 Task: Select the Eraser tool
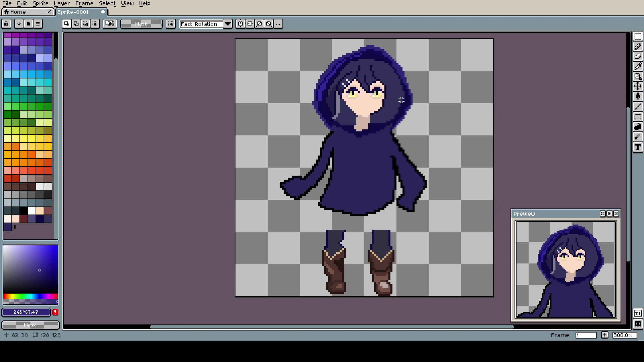(638, 56)
